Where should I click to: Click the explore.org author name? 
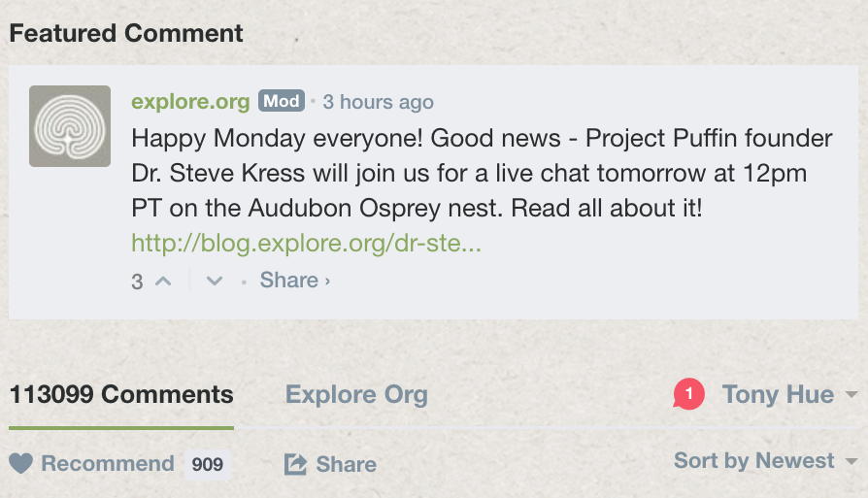point(190,101)
